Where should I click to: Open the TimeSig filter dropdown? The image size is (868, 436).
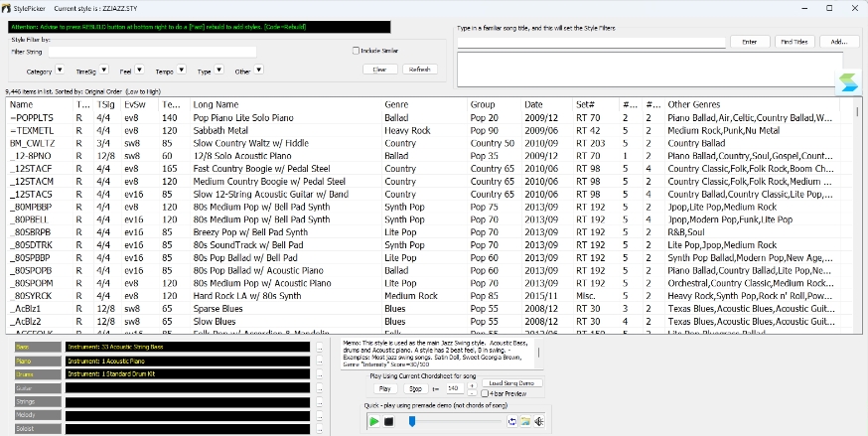pos(103,70)
